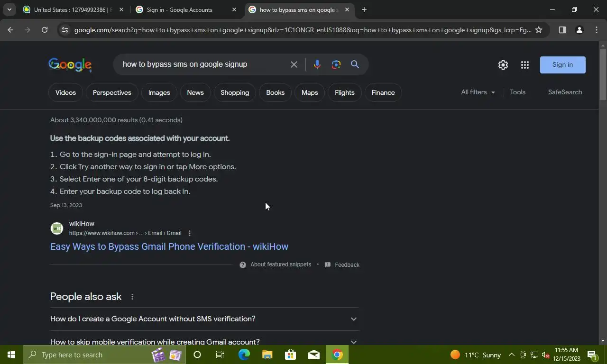
Task: Click the wikihow.com breadcrumb URL
Action: tap(125, 233)
